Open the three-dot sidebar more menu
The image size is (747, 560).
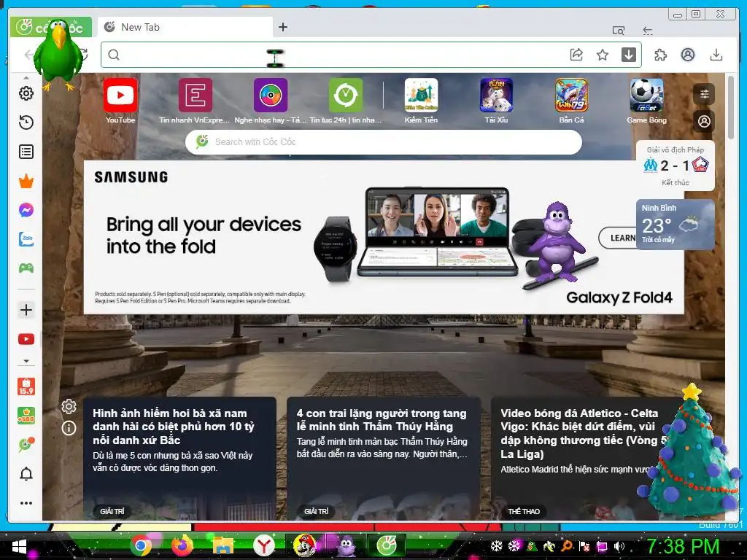[26, 503]
